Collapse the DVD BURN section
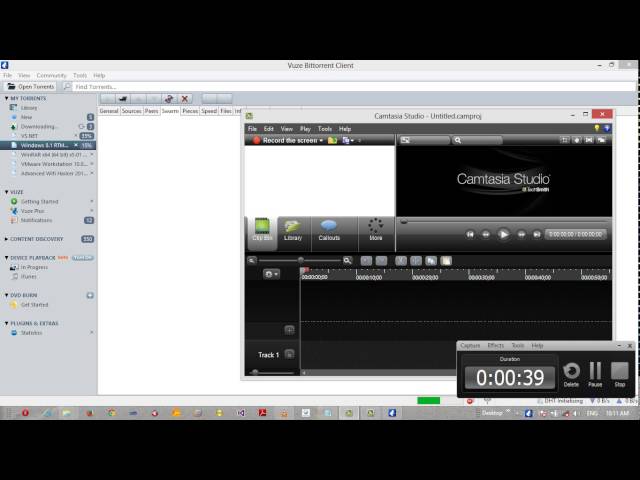The width and height of the screenshot is (640, 480). coord(7,295)
